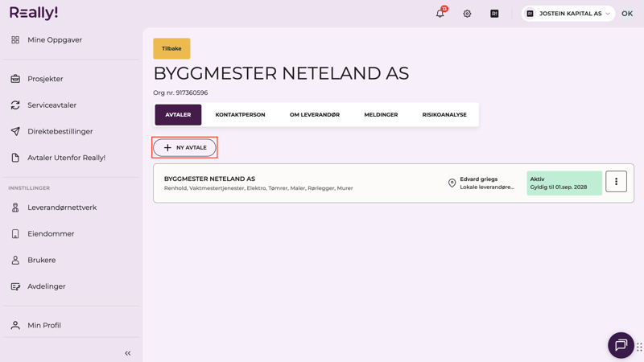Click the green Aktiv status badge
Viewport: 644px width, 362px height.
pyautogui.click(x=564, y=183)
